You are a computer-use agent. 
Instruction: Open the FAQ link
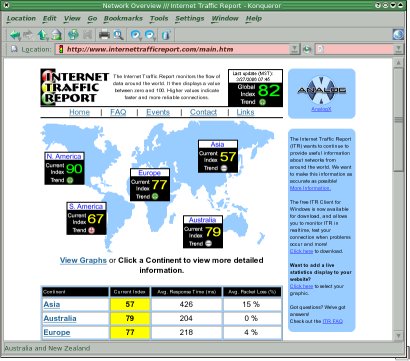tap(118, 112)
